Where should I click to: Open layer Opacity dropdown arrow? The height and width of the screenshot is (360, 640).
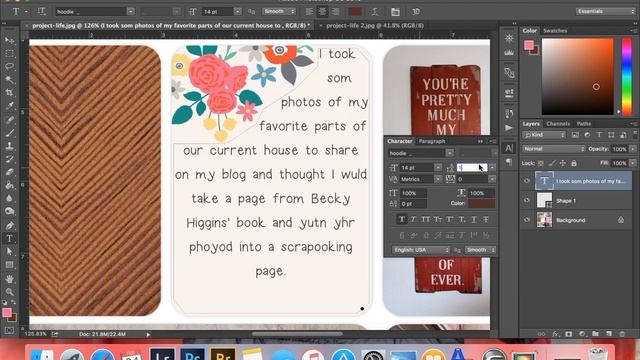click(x=633, y=149)
